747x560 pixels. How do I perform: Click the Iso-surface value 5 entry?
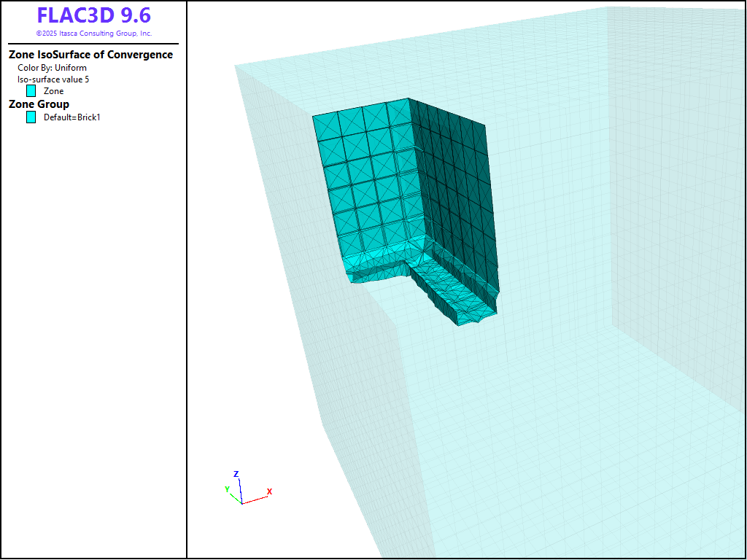(53, 79)
